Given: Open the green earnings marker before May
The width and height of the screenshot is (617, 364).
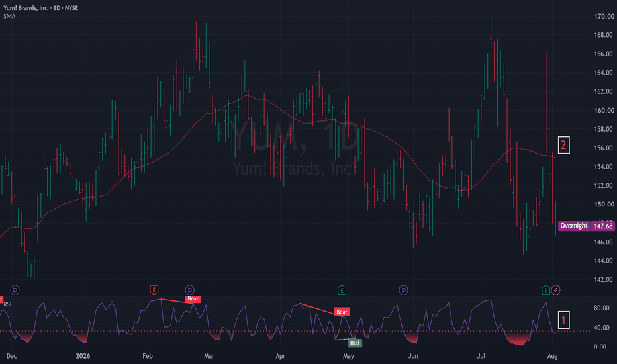Looking at the screenshot, I should pyautogui.click(x=342, y=290).
